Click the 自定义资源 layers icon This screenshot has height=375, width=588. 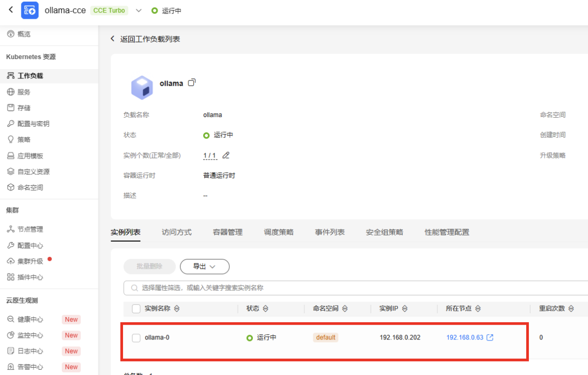pos(10,172)
